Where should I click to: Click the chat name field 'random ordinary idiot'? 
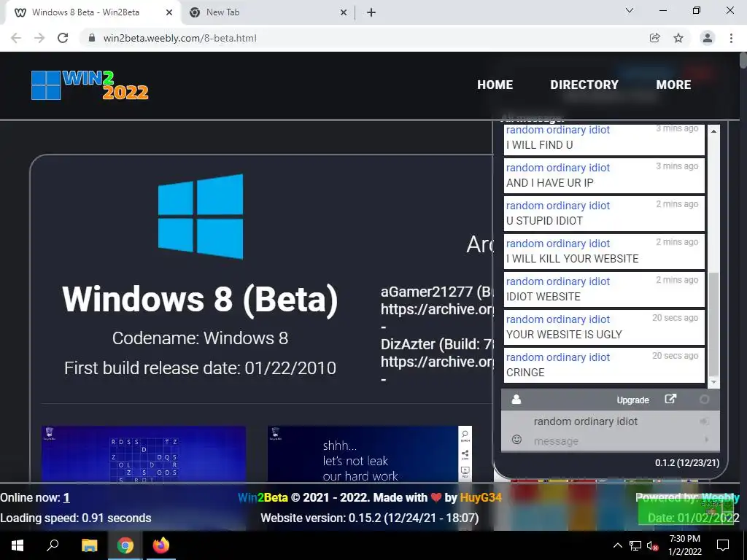614,421
